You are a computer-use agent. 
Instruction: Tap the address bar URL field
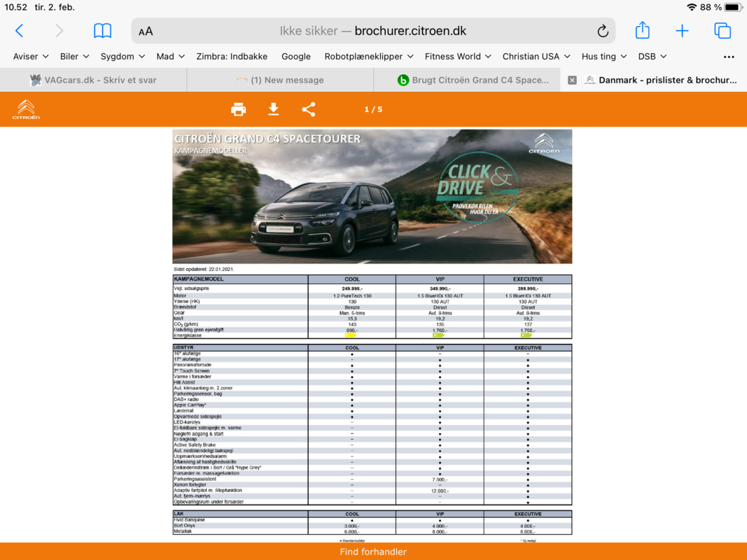(x=372, y=31)
